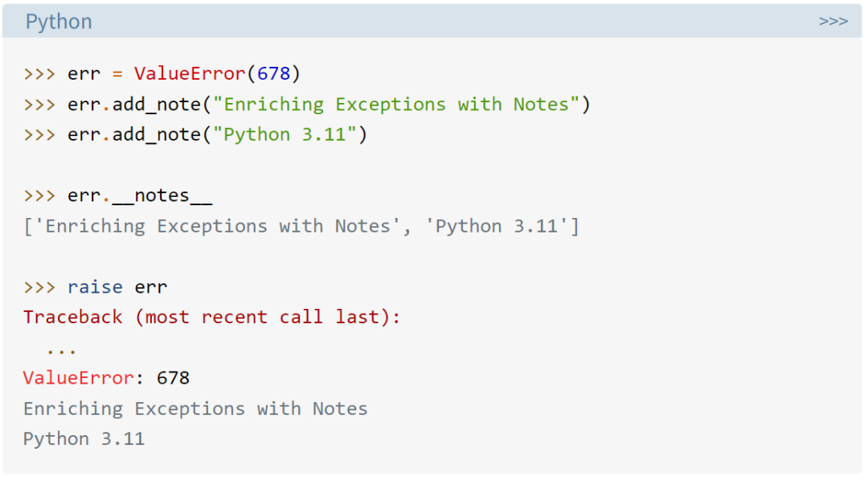Image resolution: width=868 pixels, height=481 pixels.
Task: Click the first add_note method call
Action: point(156,105)
